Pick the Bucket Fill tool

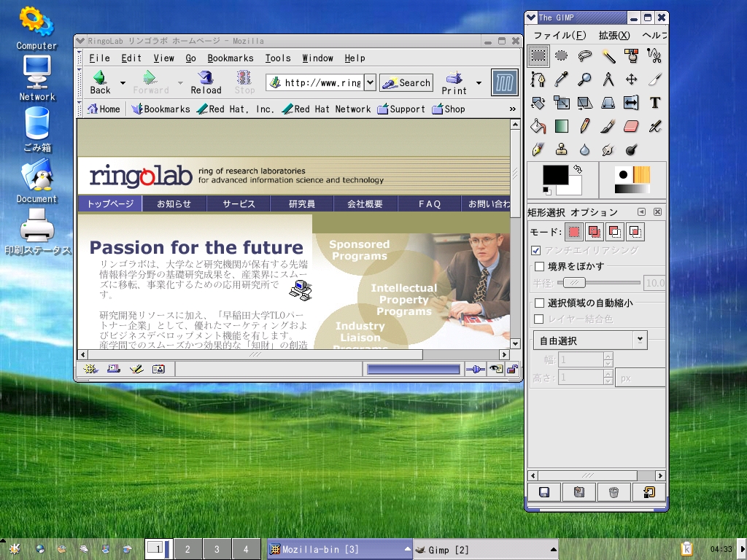tap(538, 126)
